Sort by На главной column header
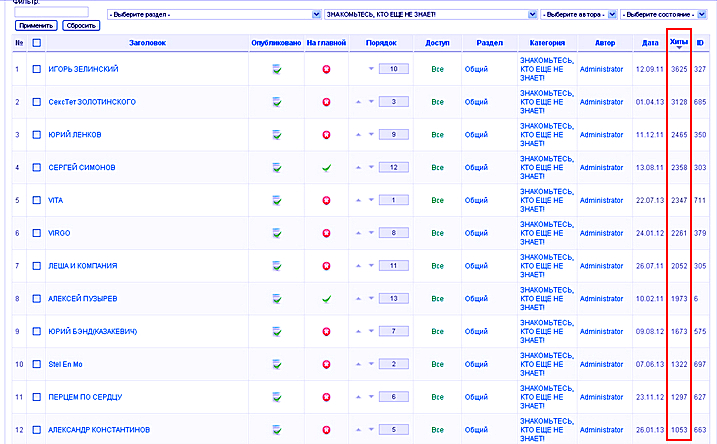717x444 pixels. coord(326,43)
